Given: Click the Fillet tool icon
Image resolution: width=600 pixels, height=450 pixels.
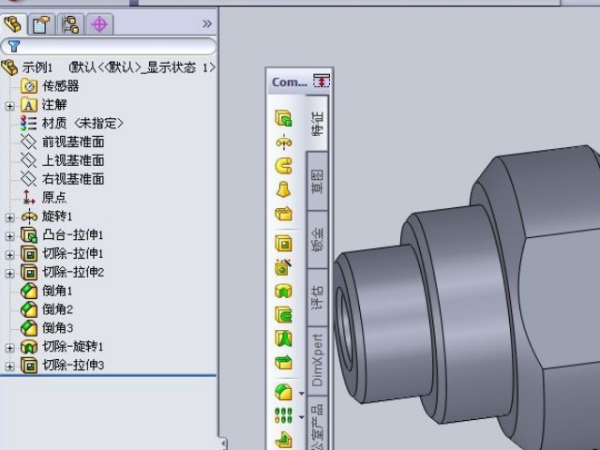Looking at the screenshot, I should tap(284, 392).
